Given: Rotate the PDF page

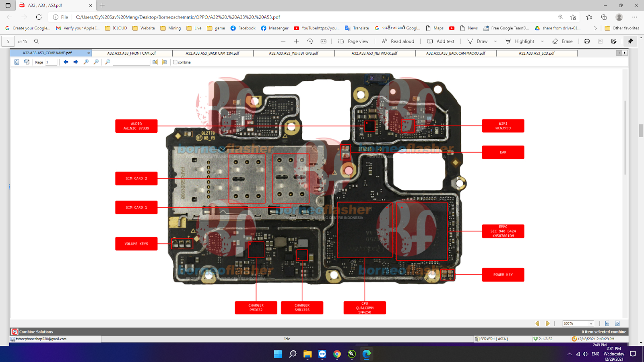Looking at the screenshot, I should pyautogui.click(x=310, y=41).
